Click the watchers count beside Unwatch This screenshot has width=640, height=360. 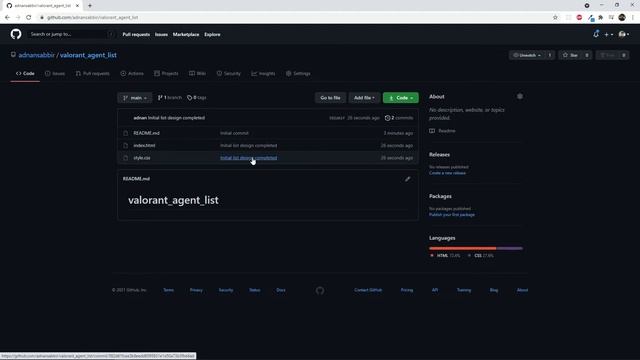coord(550,55)
